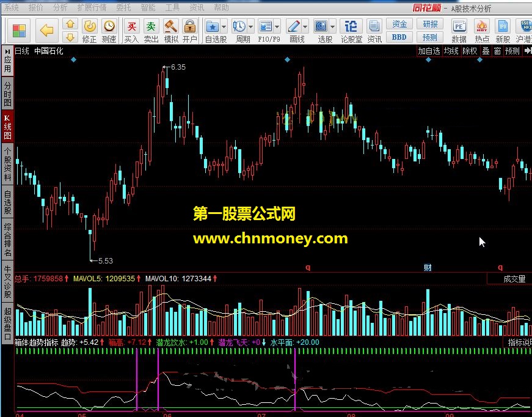
Task: Collapse sidebar with top-left arrow icon
Action: 7,51
